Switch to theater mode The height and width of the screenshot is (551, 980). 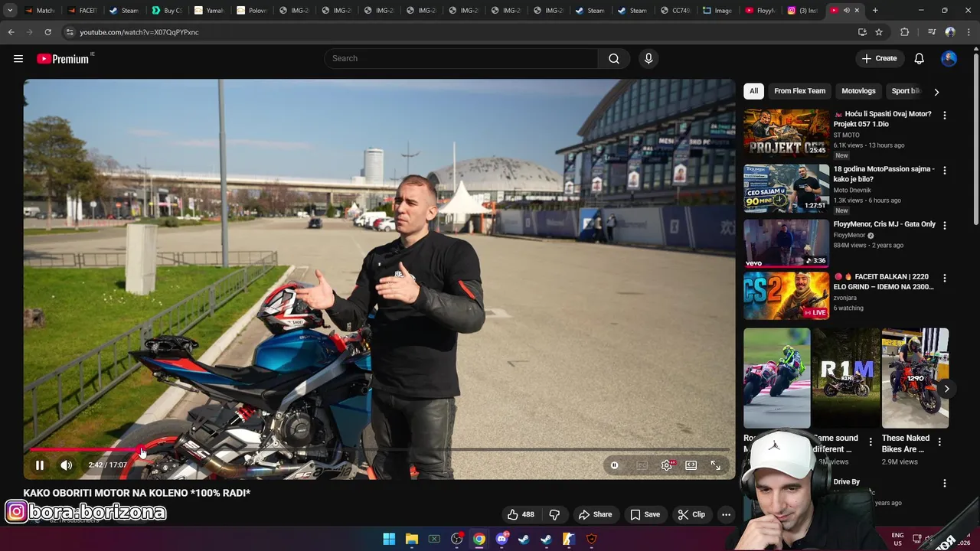pos(691,465)
